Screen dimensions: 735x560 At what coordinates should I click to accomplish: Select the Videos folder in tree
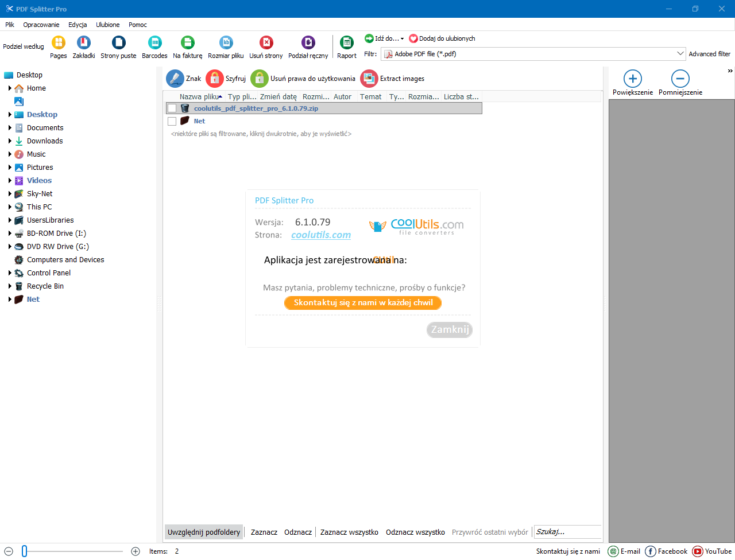click(x=39, y=181)
